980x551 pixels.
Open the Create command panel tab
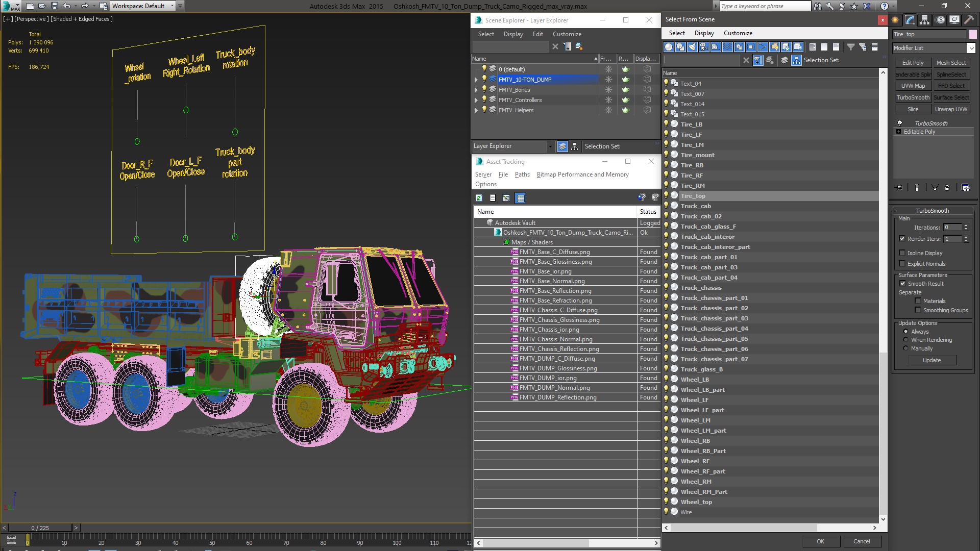click(895, 20)
